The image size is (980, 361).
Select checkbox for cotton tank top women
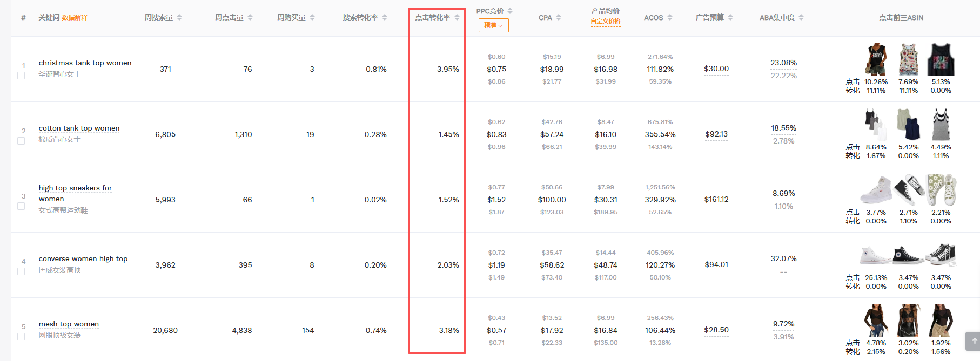pyautogui.click(x=21, y=141)
